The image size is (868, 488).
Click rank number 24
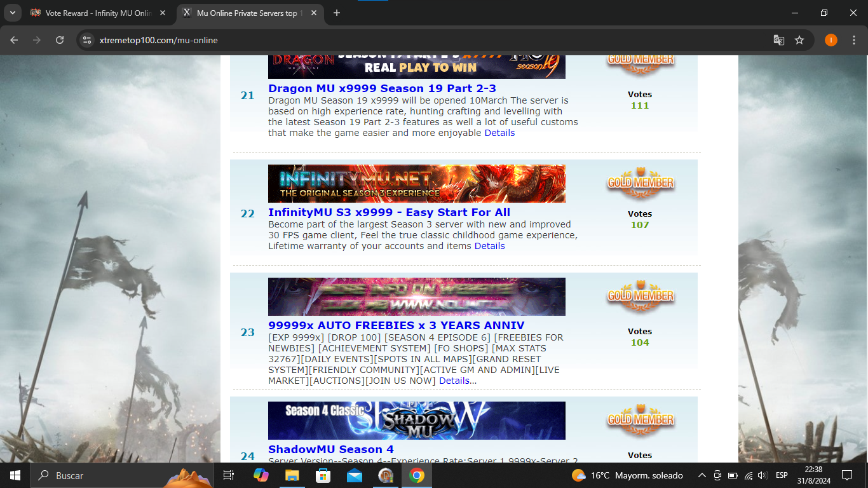(247, 456)
